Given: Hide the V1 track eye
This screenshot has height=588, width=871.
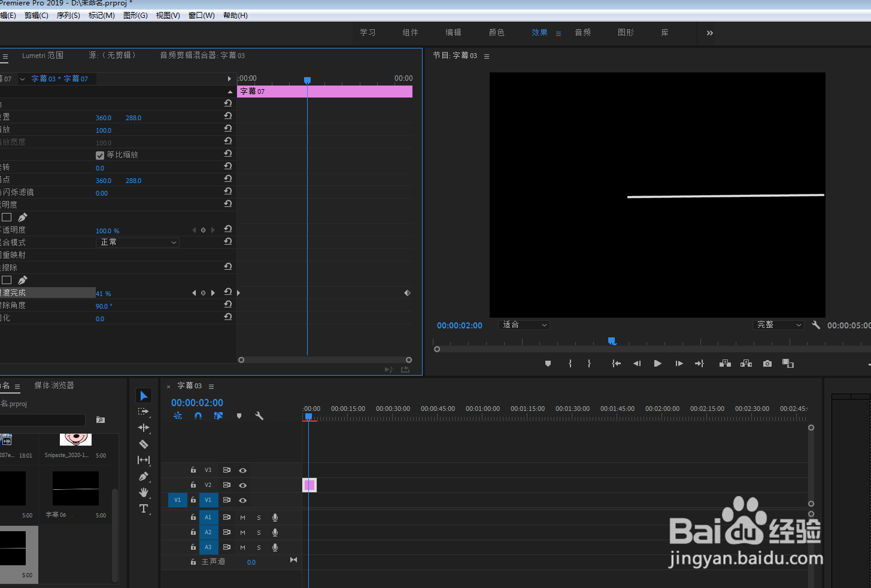Looking at the screenshot, I should pyautogui.click(x=243, y=501).
